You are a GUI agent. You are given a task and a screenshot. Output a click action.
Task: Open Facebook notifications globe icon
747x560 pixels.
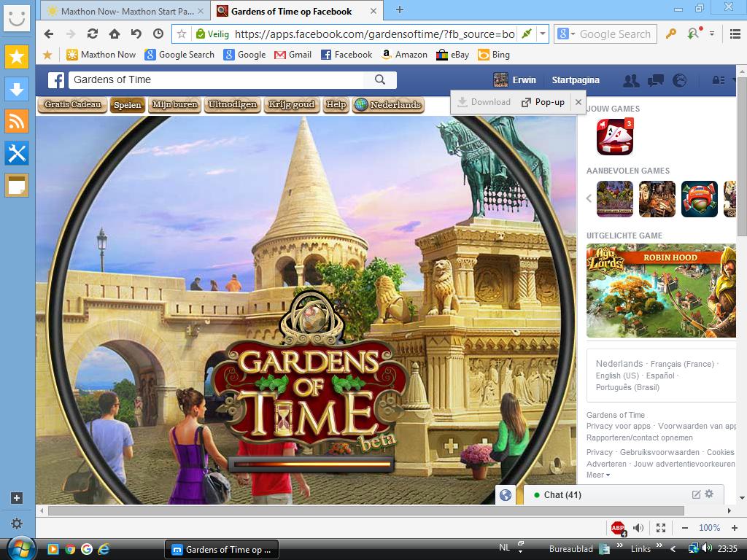tap(679, 80)
